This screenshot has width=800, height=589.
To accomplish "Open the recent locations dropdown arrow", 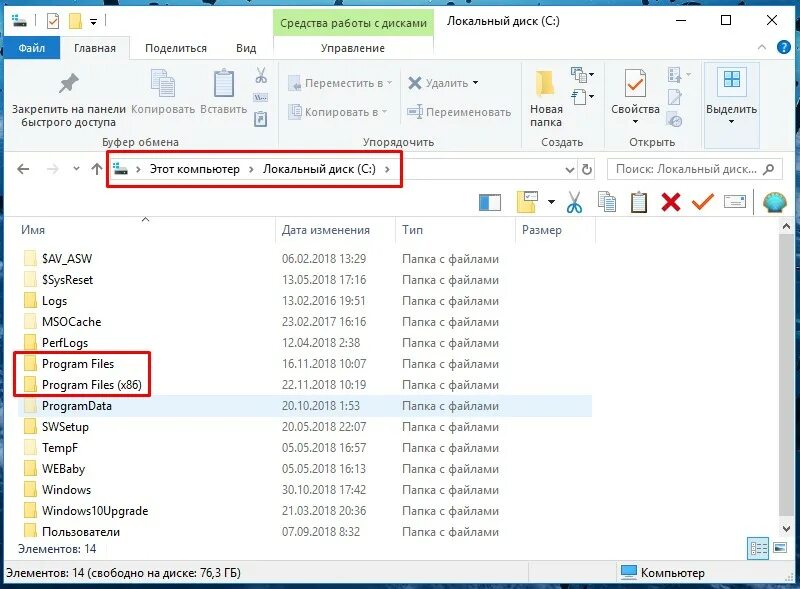I will (x=76, y=168).
